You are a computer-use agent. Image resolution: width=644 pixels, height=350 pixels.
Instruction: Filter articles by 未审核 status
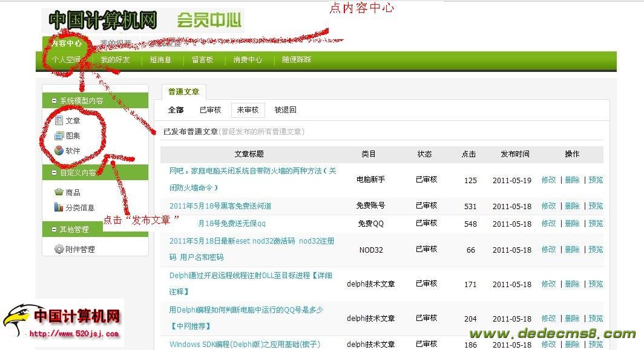tap(248, 110)
